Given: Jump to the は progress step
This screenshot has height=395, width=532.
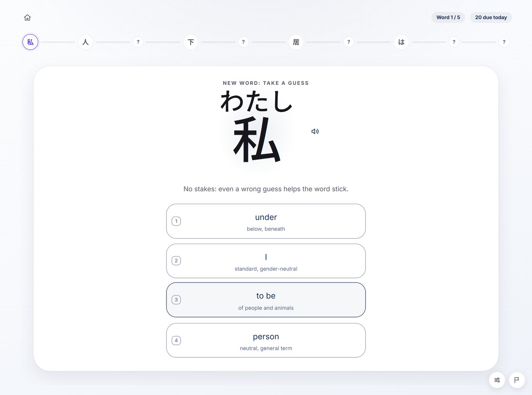Looking at the screenshot, I should coord(401,42).
